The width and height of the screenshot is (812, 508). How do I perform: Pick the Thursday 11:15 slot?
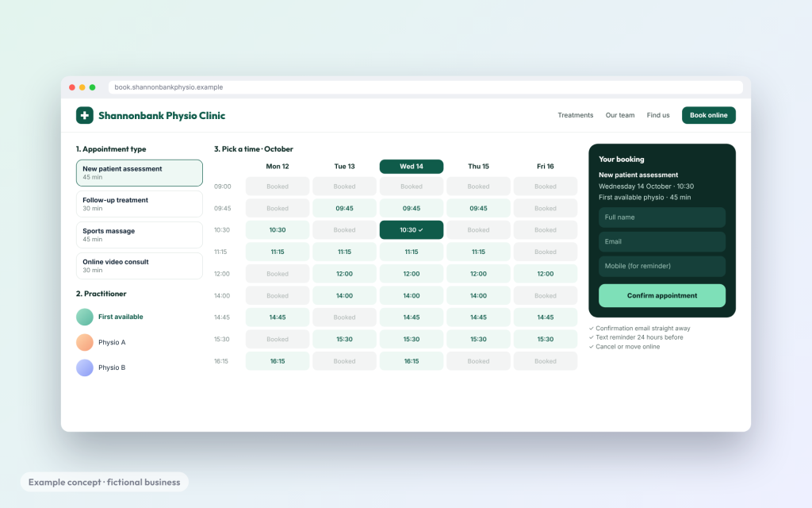point(478,252)
